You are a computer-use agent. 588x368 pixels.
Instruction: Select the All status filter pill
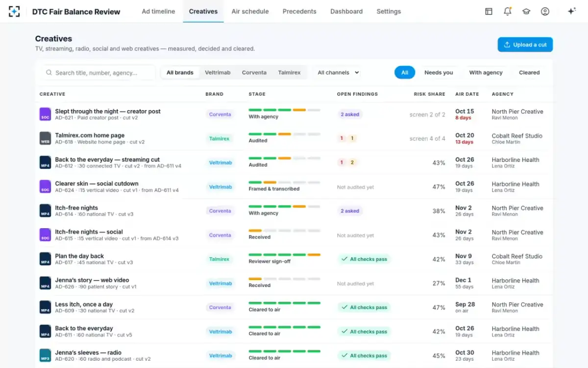click(x=405, y=73)
